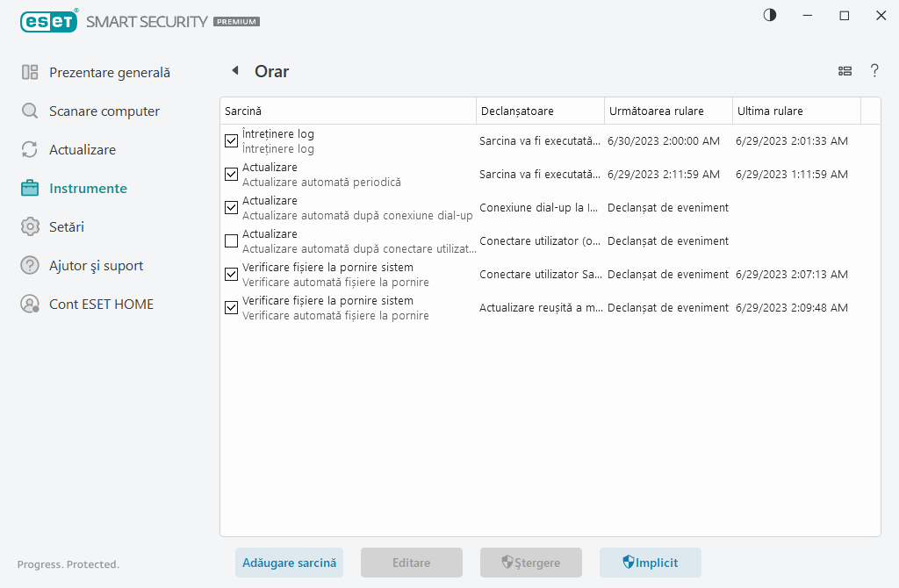This screenshot has height=588, width=899.
Task: Toggle the contrast theme icon in title bar
Action: coord(770,16)
